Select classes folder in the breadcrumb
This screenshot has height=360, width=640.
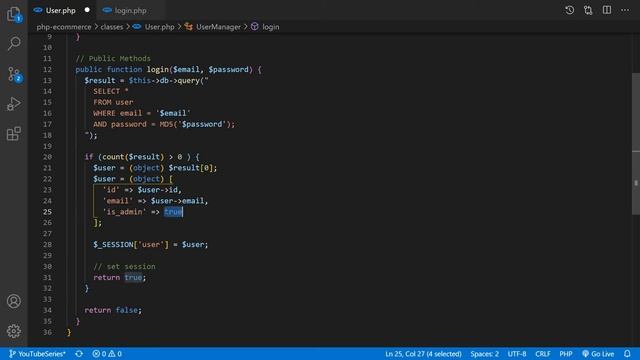pos(112,27)
